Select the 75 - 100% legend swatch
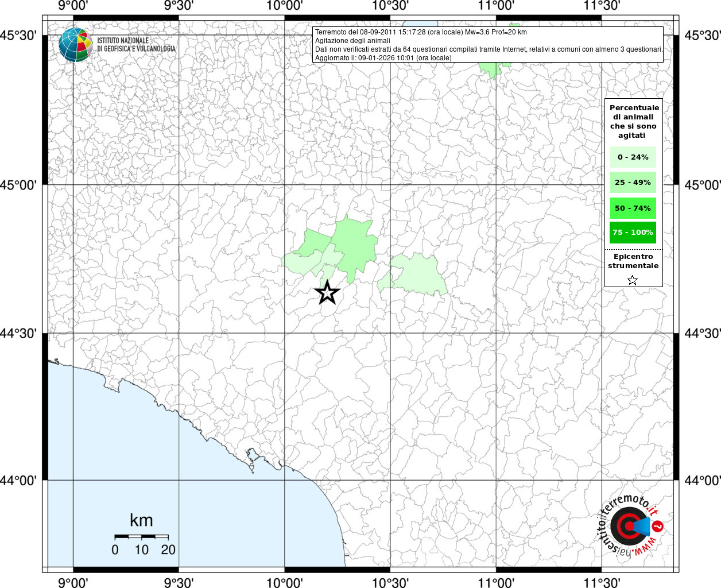721x588 pixels. (633, 233)
